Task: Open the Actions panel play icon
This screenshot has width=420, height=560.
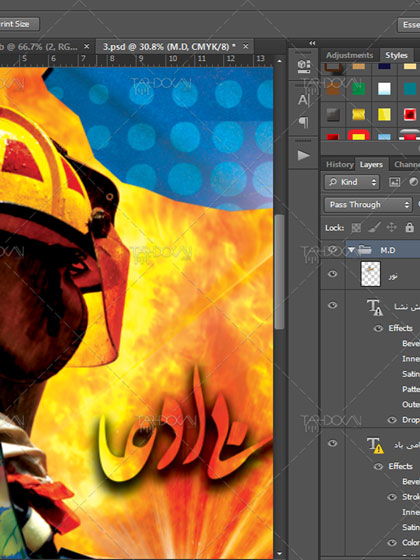Action: click(x=304, y=155)
